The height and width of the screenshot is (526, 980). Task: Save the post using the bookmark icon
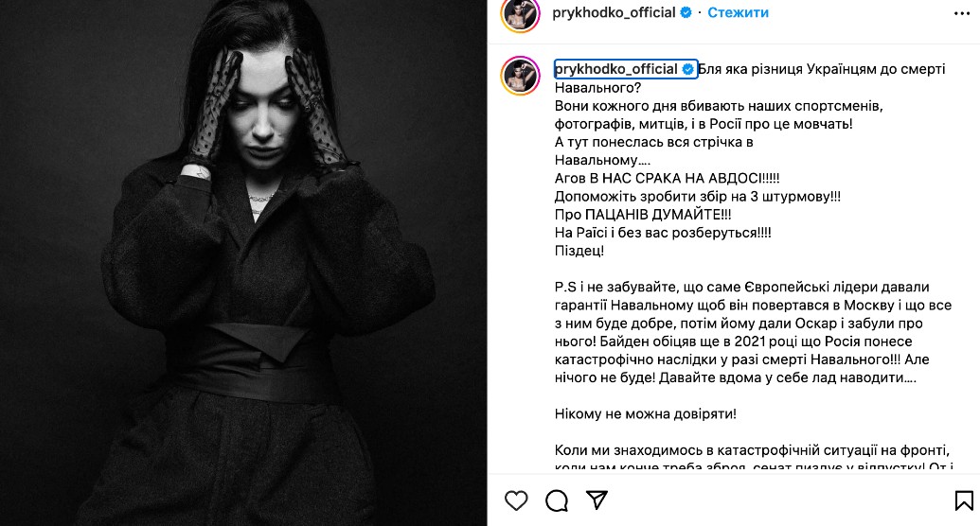964,500
